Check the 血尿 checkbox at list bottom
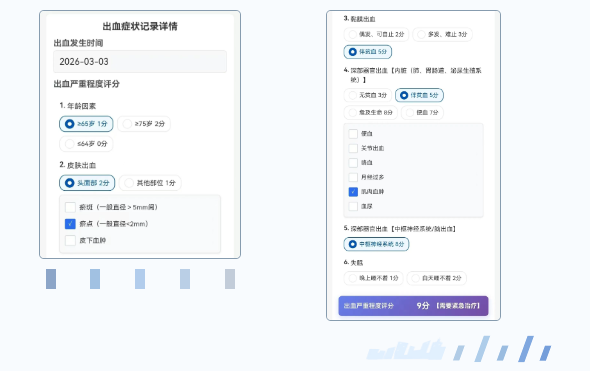The width and height of the screenshot is (590, 371). click(353, 206)
